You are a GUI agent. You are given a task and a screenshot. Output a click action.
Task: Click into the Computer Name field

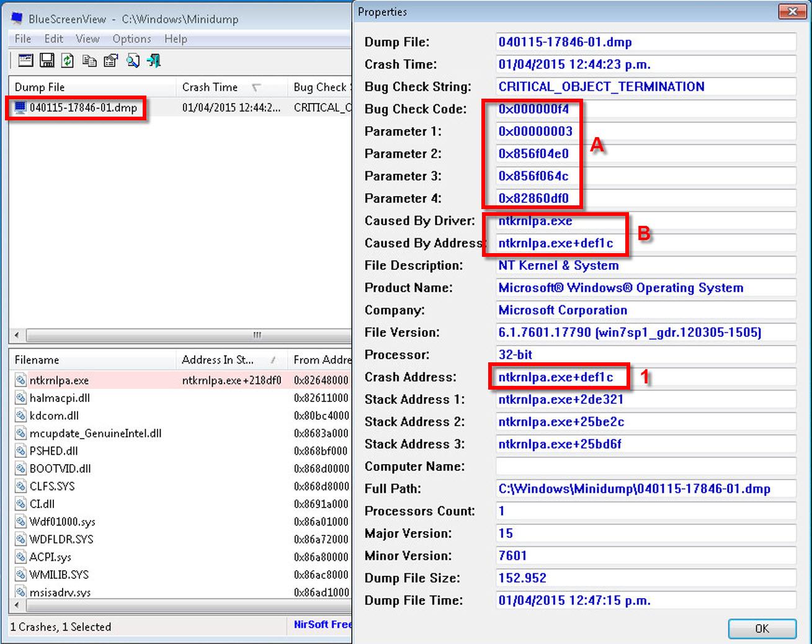(x=645, y=467)
